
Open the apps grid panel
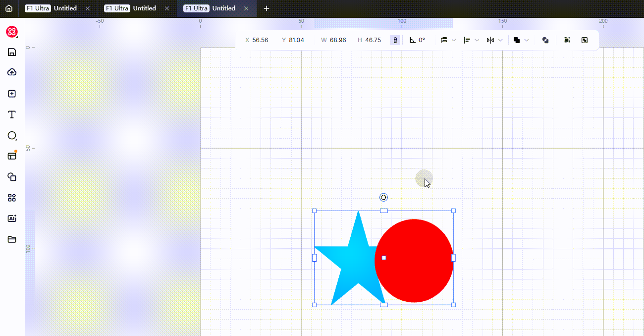point(12,198)
